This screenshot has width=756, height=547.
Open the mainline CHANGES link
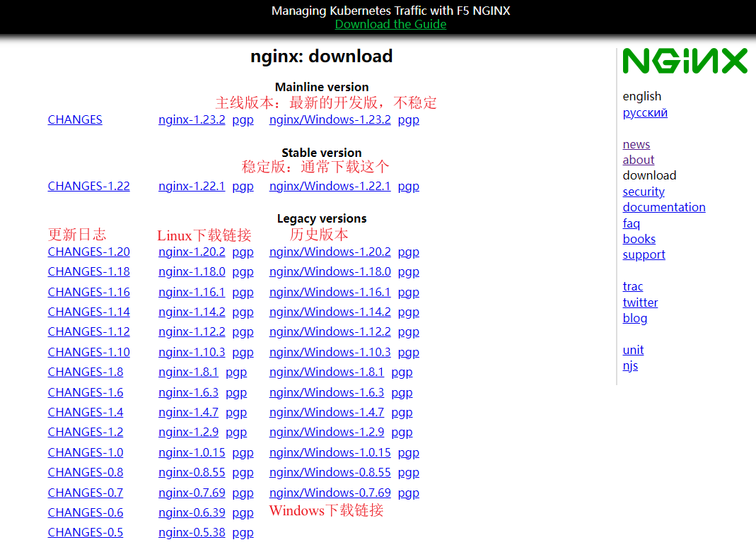pos(75,119)
